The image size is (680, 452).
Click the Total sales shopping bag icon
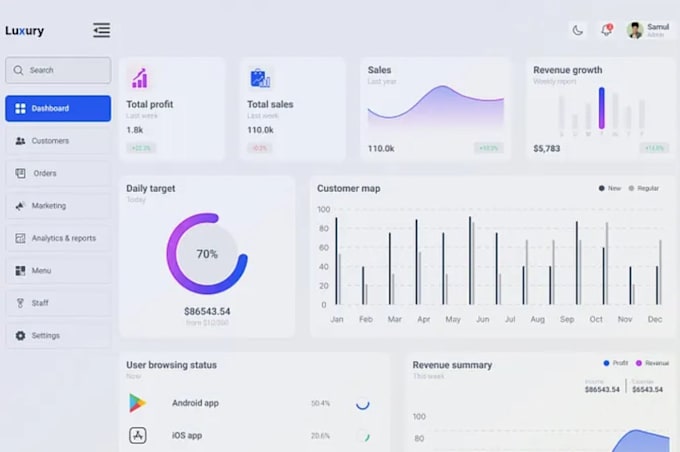260,78
